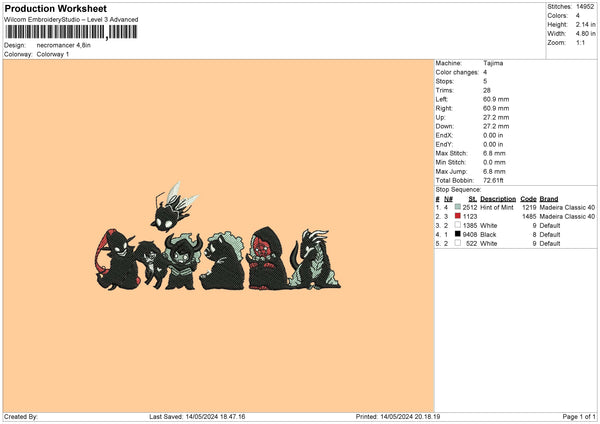Screen dimensions: 600x424
Task: Select the 'Hint of Mint' description
Action: pyautogui.click(x=497, y=207)
